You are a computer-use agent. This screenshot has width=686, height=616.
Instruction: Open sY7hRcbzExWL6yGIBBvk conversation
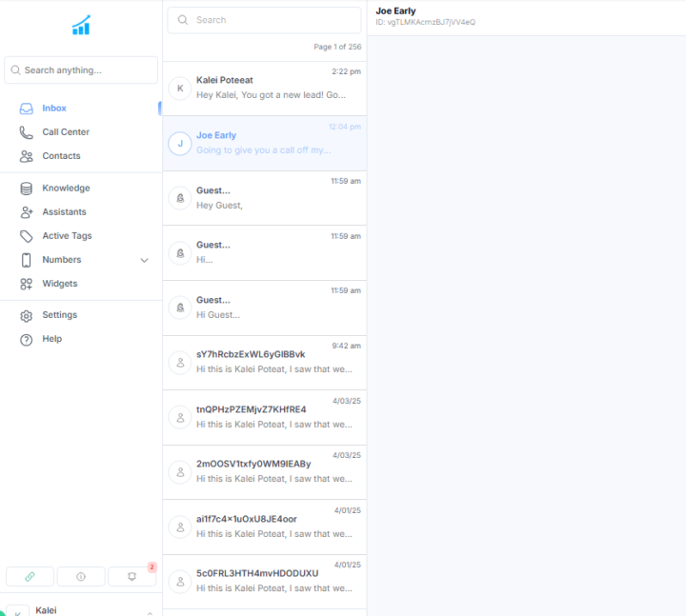[x=265, y=363]
